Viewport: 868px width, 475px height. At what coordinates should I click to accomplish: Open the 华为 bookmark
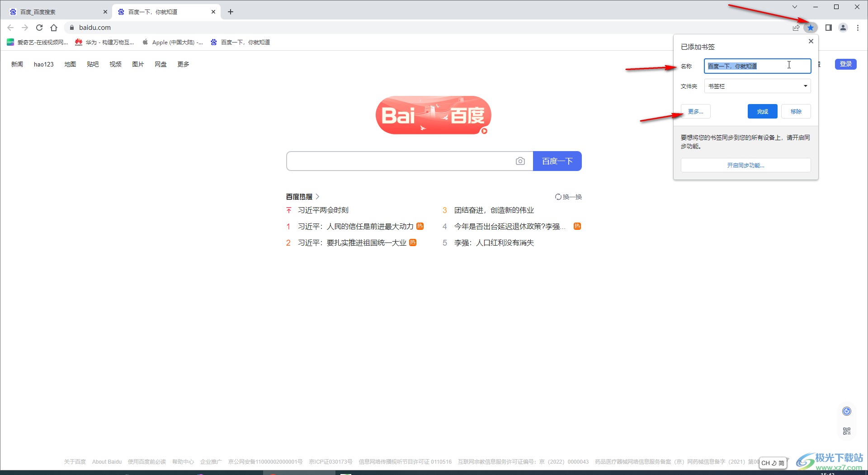point(104,42)
